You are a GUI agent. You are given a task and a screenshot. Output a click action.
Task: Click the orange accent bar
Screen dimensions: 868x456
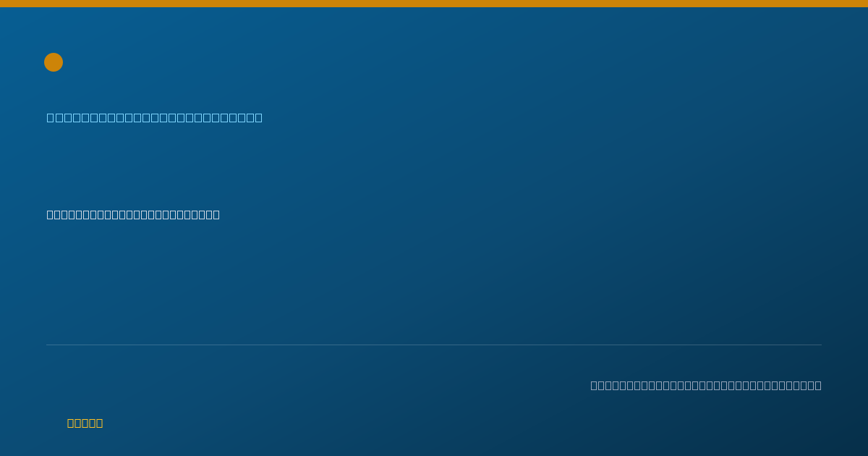pyautogui.click(x=434, y=4)
